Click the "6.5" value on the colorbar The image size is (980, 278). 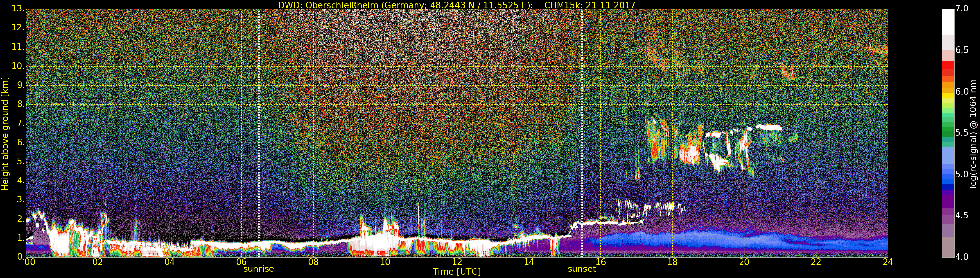[962, 50]
